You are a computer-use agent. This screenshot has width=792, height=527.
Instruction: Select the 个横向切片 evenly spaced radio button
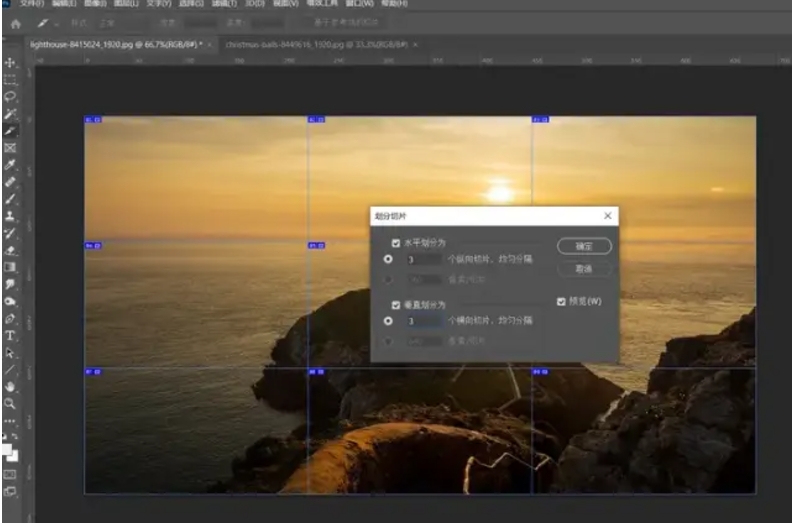tap(388, 321)
